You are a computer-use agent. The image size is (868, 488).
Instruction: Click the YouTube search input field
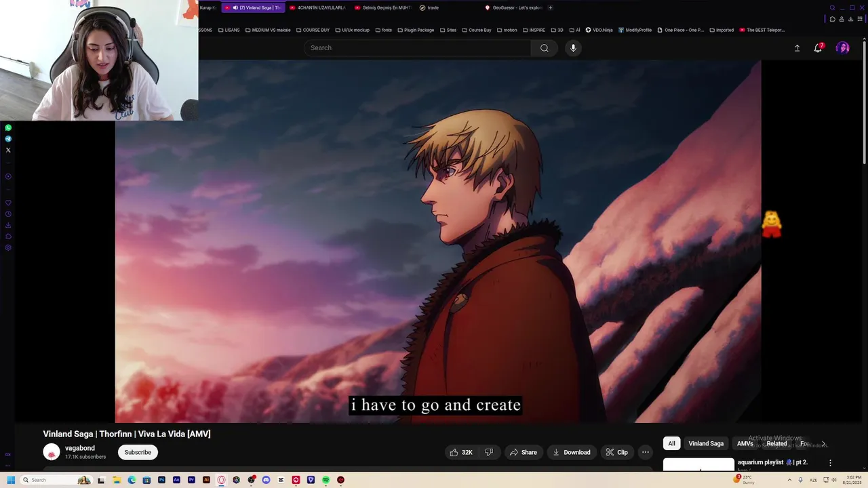coord(418,48)
